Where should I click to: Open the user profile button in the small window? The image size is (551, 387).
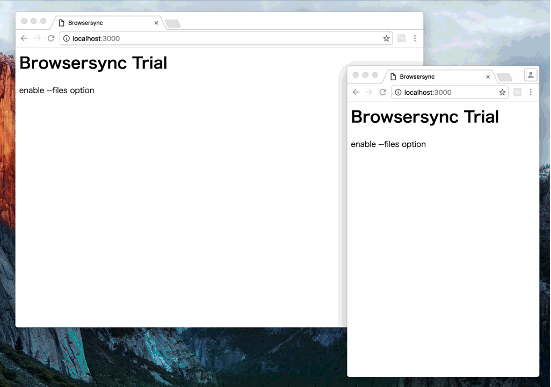coord(531,75)
